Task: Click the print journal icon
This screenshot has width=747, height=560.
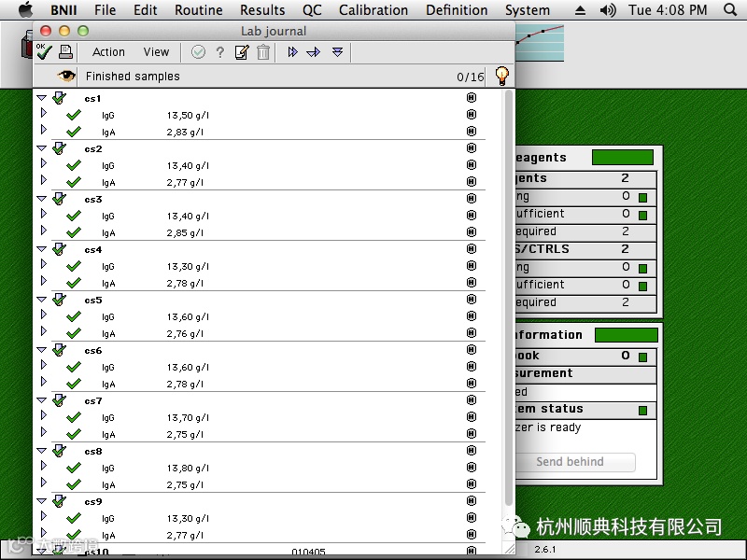Action: pyautogui.click(x=65, y=52)
